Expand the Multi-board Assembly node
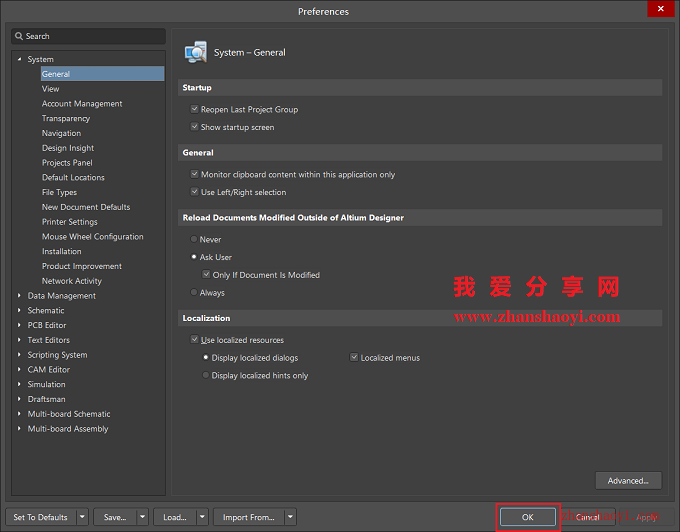680x532 pixels. [x=19, y=428]
